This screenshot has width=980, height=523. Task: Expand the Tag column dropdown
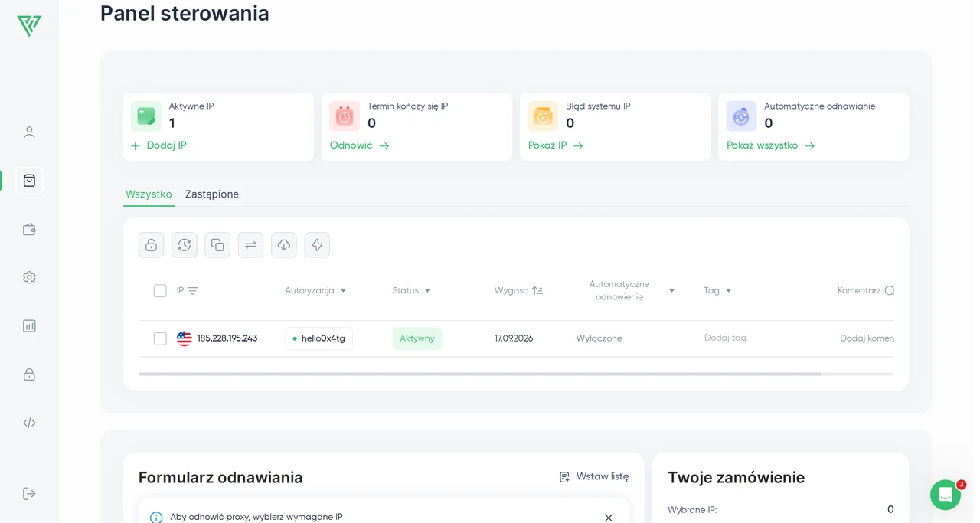(x=728, y=291)
